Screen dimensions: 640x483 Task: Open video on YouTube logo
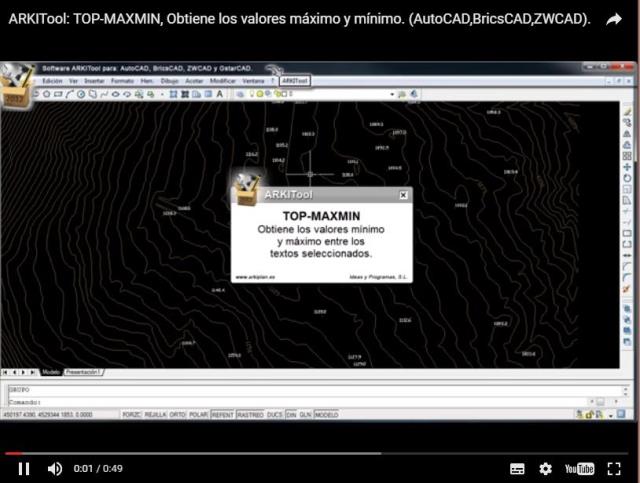pos(579,468)
